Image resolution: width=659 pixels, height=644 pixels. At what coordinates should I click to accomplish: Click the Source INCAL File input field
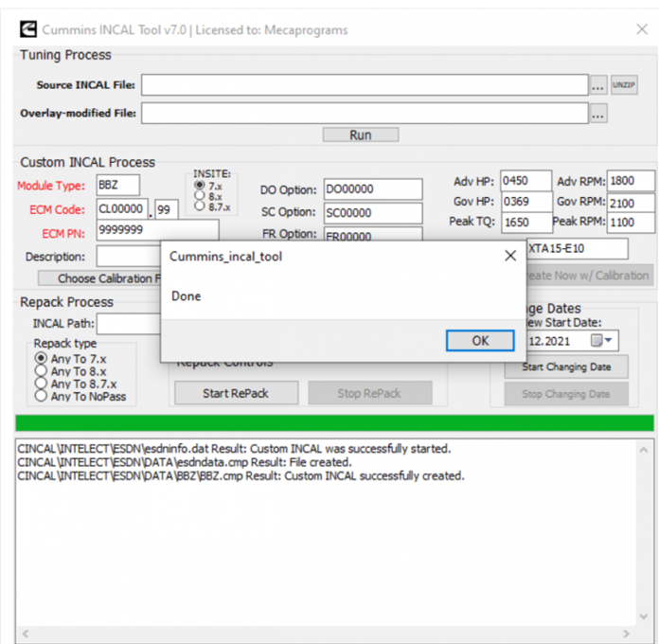(x=365, y=85)
